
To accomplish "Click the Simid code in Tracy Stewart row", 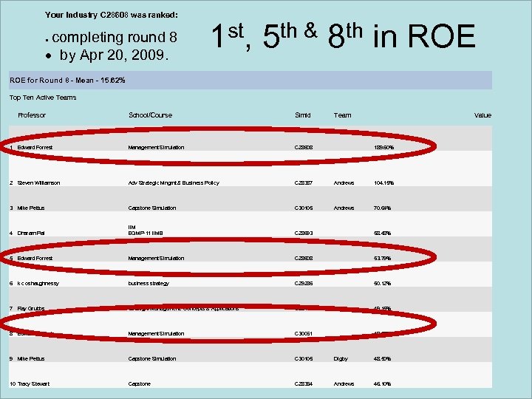I will (x=304, y=383).
